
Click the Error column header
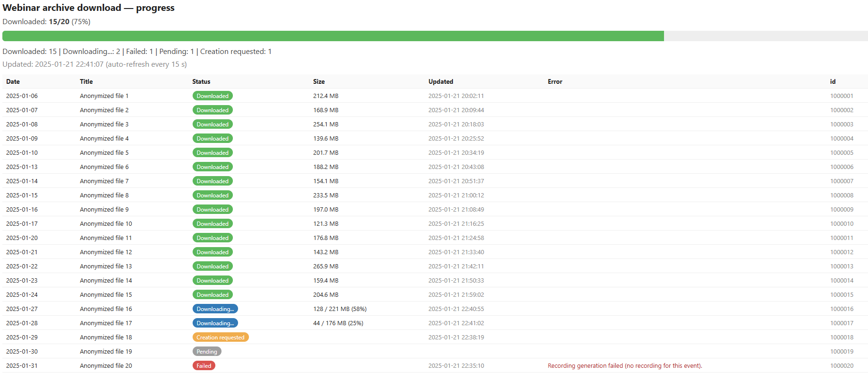tap(555, 81)
